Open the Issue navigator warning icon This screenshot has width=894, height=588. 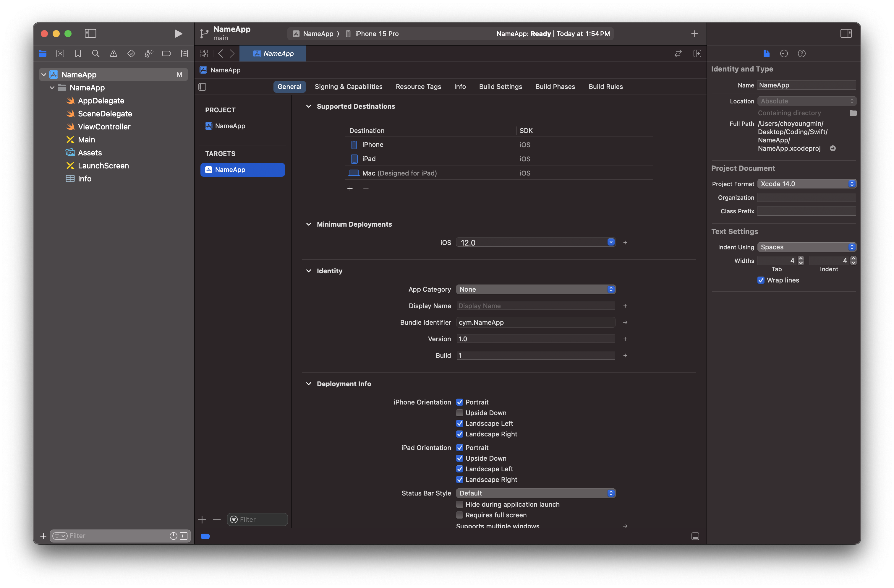[114, 54]
